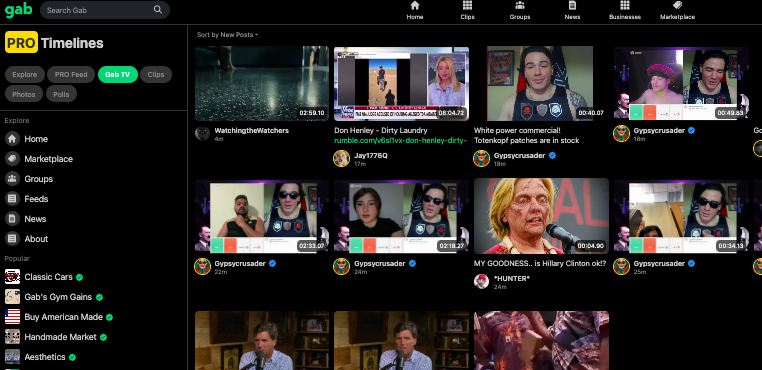Click the Home icon in the top navigation

[x=415, y=5]
